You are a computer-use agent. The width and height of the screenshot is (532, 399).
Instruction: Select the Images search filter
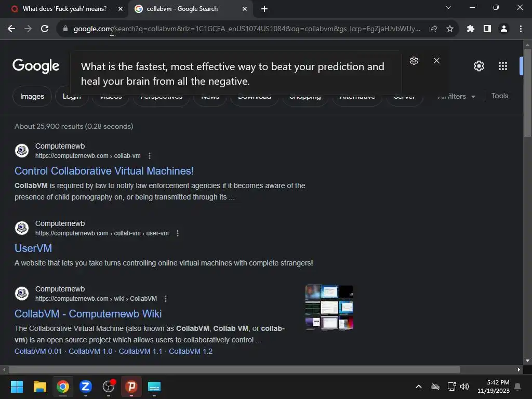tap(32, 96)
